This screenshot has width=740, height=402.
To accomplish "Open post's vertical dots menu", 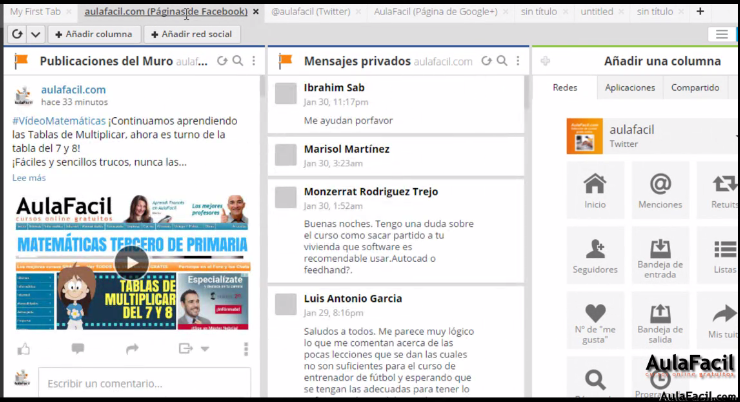I will tap(246, 349).
